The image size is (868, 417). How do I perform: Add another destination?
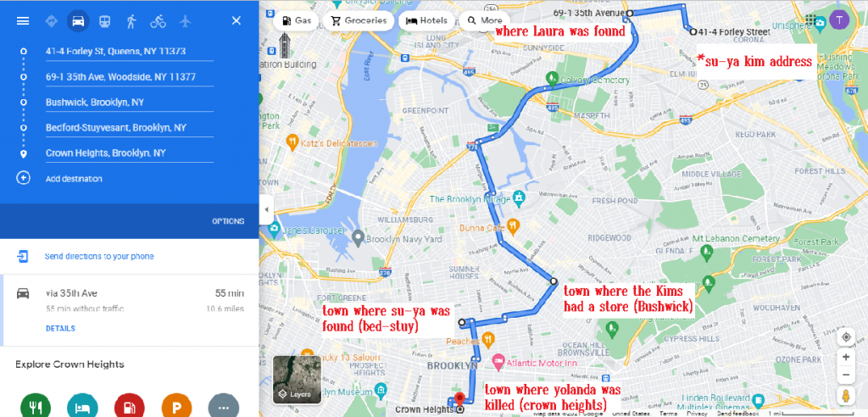[74, 178]
